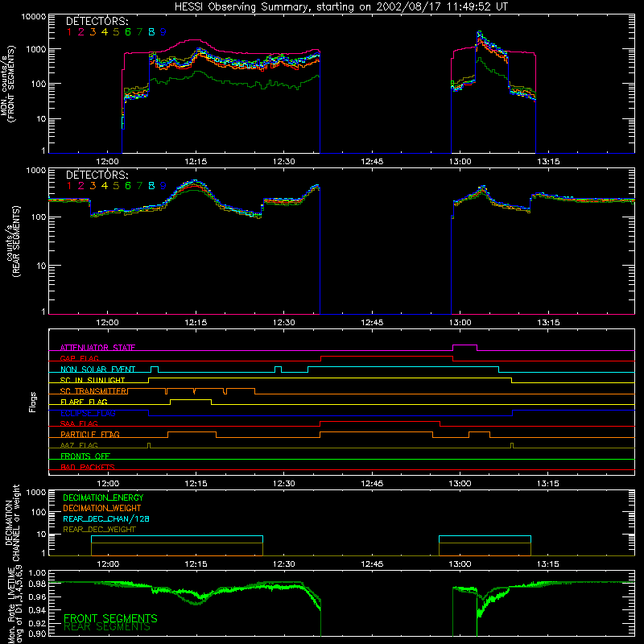This screenshot has width=644, height=644.
Task: Click detector '1' legend number in rear segments plot
Action: pos(69,186)
